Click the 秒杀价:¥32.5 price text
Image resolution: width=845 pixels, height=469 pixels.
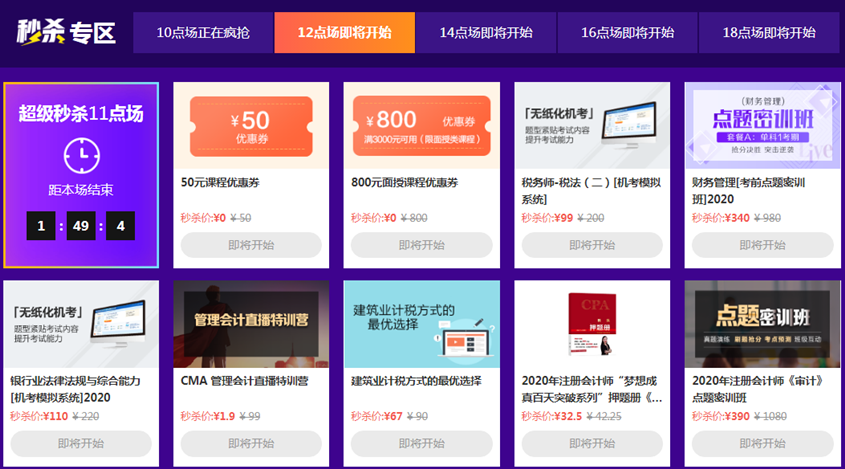pos(552,416)
